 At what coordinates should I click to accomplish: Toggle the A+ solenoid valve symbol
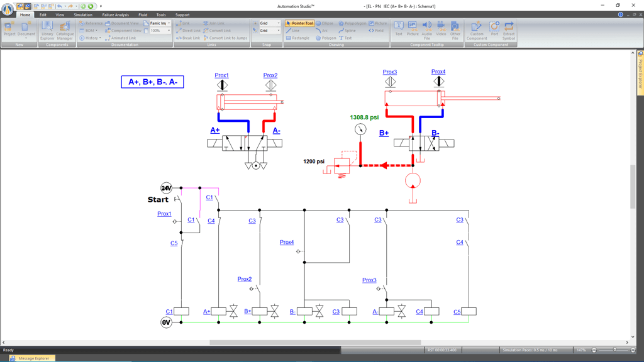click(233, 312)
